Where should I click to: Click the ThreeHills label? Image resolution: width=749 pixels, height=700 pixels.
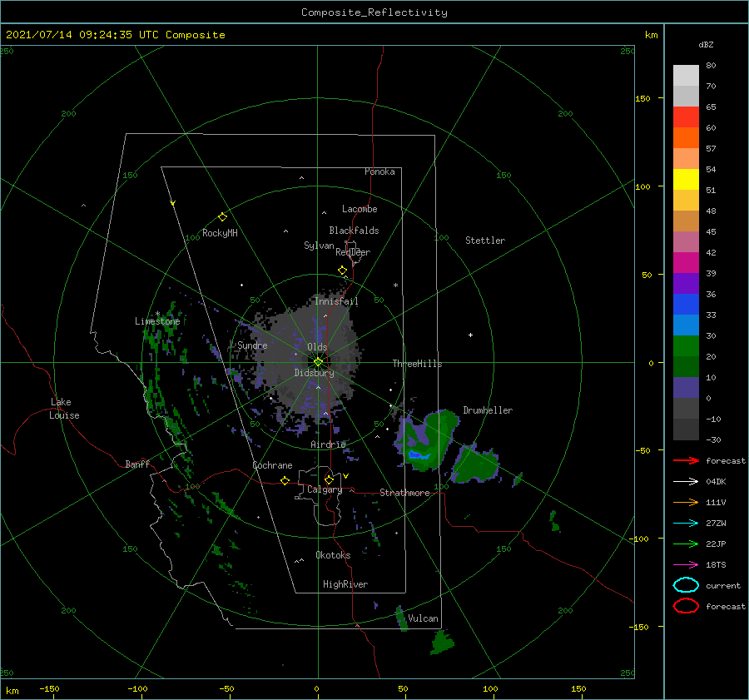(418, 364)
